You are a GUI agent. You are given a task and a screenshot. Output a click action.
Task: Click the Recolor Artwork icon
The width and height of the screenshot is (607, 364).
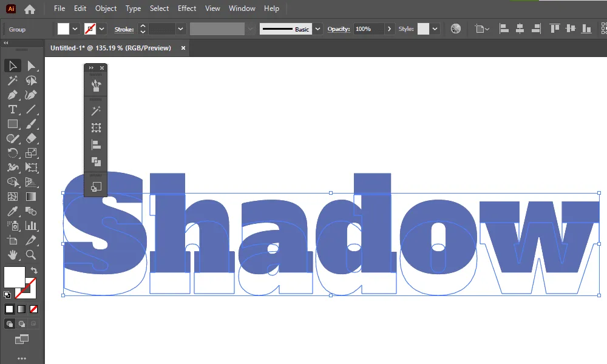[456, 29]
